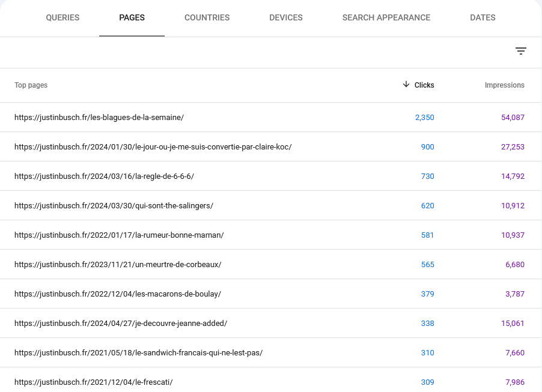This screenshot has height=392, width=542.
Task: Switch to the QUERIES tab
Action: (x=62, y=17)
